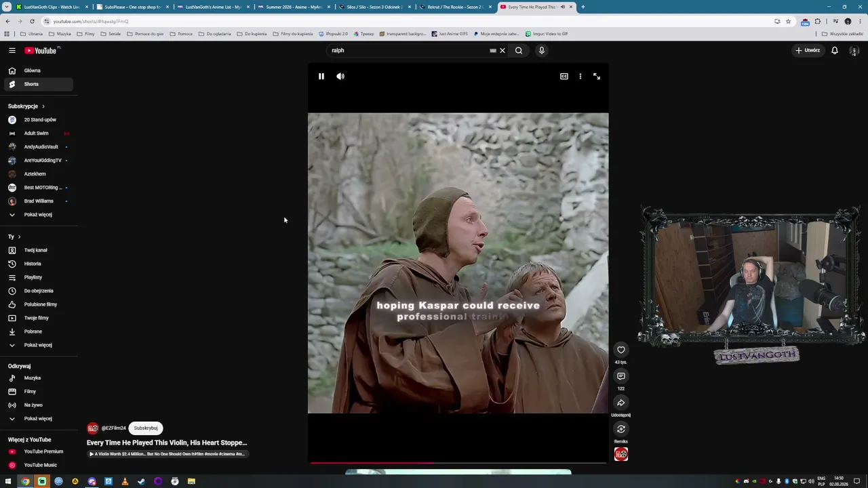Viewport: 868px width, 488px height.
Task: Like the Short with the heart icon
Action: tap(620, 350)
